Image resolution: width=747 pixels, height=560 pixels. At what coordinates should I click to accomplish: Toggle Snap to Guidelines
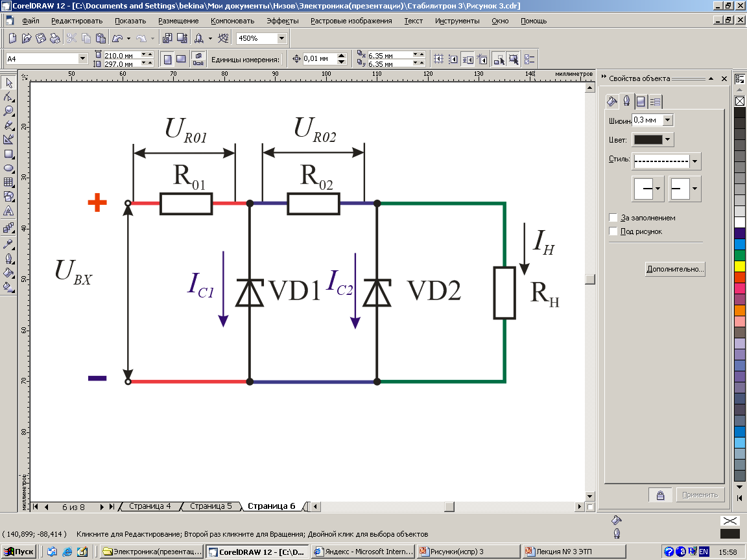tap(453, 59)
